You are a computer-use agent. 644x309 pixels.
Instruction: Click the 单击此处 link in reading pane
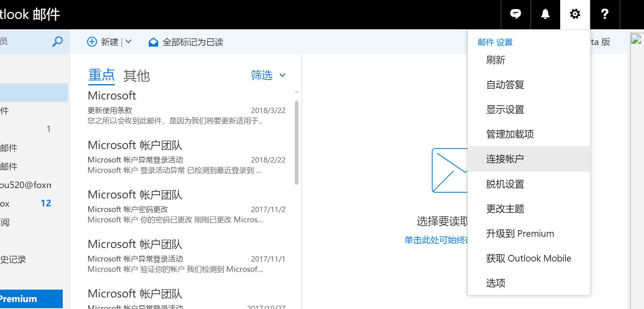436,240
